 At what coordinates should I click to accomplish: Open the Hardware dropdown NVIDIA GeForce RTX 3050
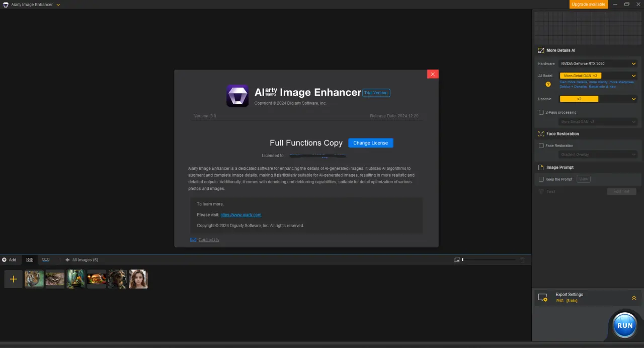[x=598, y=63]
